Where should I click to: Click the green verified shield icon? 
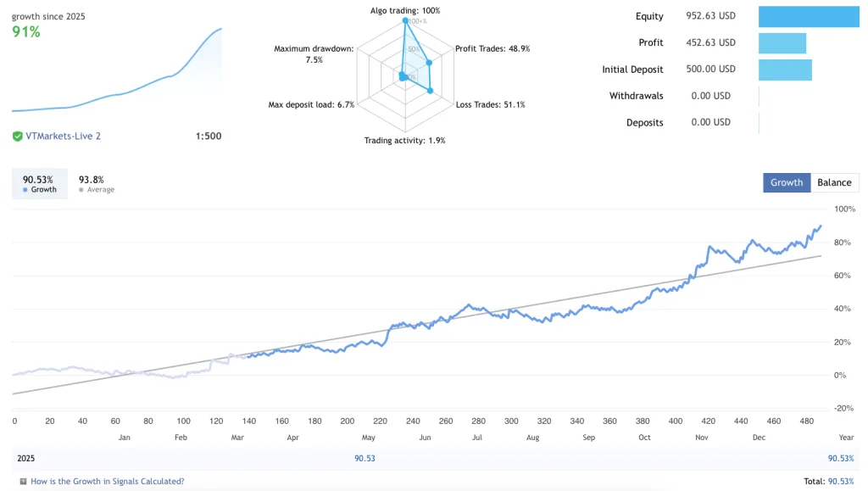[18, 136]
